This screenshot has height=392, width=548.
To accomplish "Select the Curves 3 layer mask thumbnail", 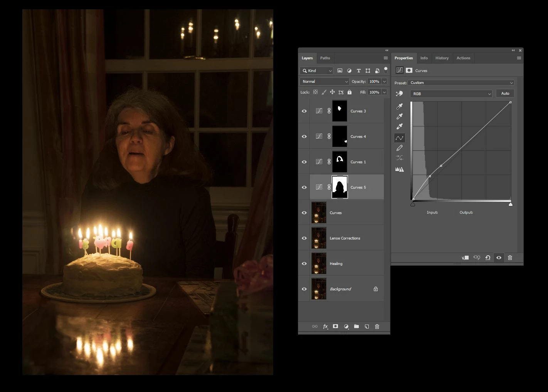I will coord(340,111).
